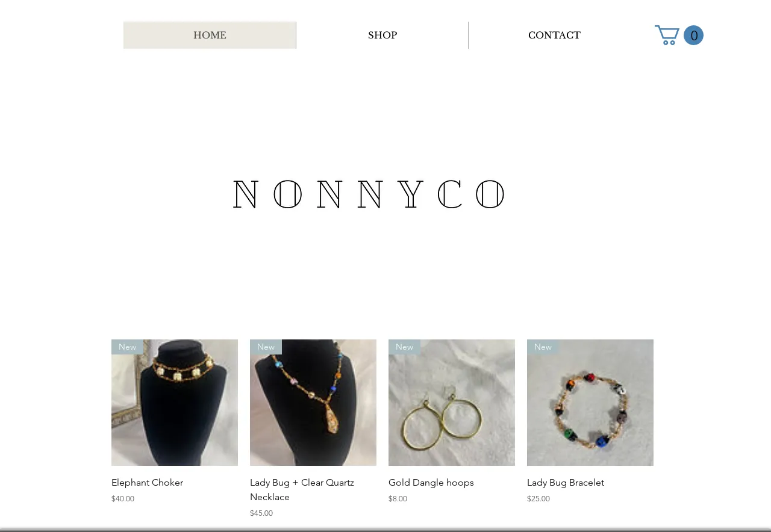View Lady Bug + Clear Quartz Necklace photo
771x532 pixels.
coord(313,403)
